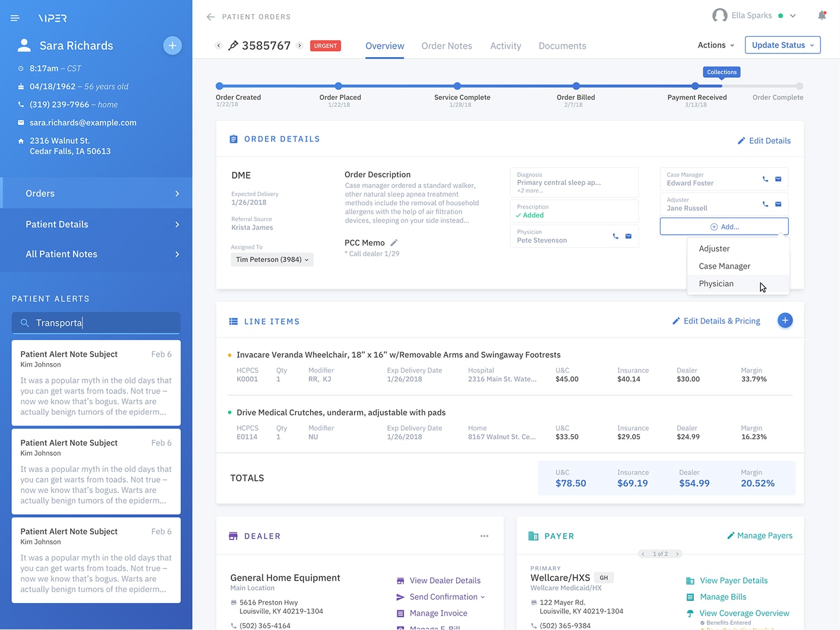Open the hamburger menu icon
The width and height of the screenshot is (840, 630).
[15, 18]
